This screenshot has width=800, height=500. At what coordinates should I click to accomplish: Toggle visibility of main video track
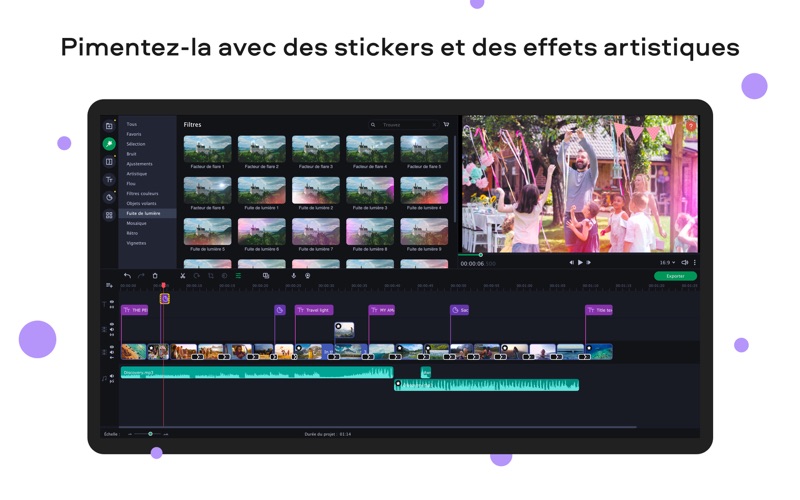[x=112, y=347]
